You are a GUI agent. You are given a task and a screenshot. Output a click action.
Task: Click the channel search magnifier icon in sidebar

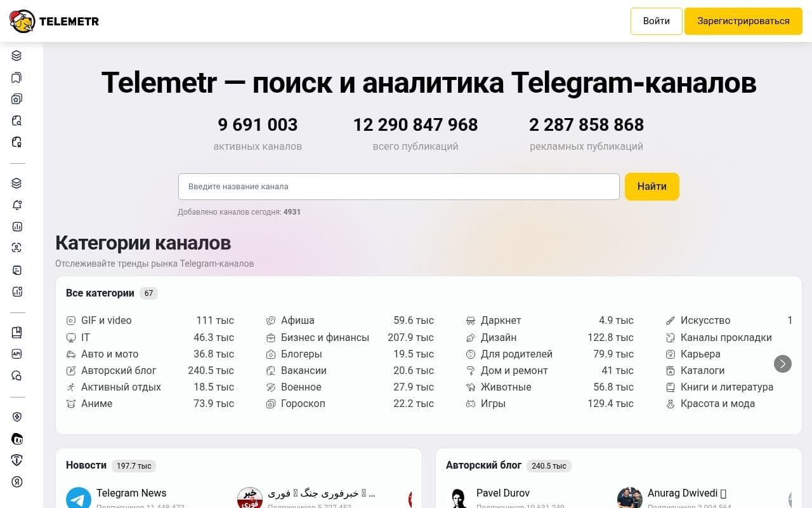(x=17, y=120)
